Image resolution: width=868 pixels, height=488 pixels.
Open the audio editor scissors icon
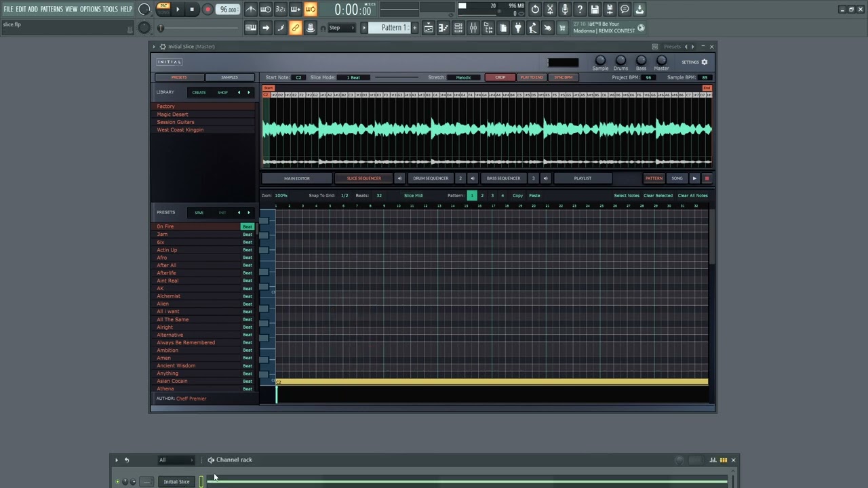(550, 9)
